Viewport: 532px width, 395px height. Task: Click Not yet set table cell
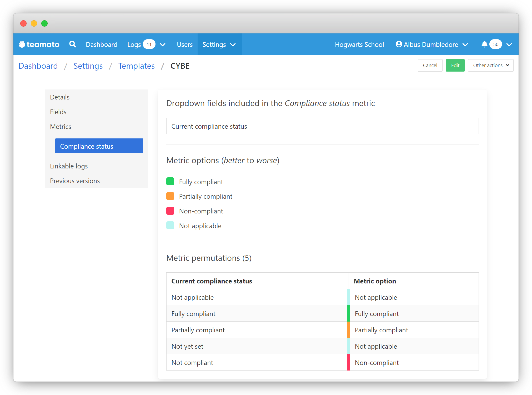tap(257, 346)
